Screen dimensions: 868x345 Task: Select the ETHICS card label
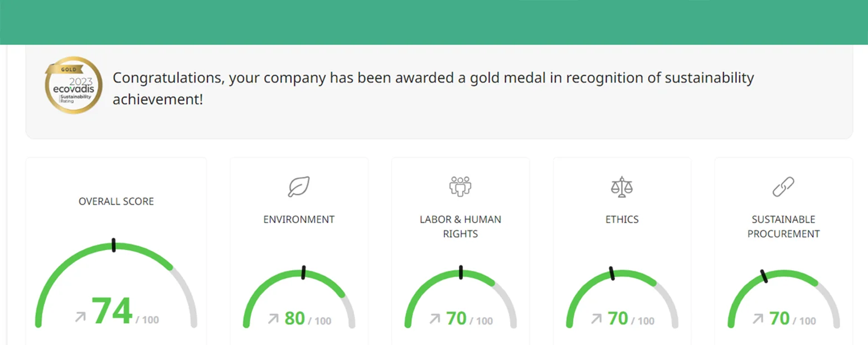pyautogui.click(x=622, y=219)
